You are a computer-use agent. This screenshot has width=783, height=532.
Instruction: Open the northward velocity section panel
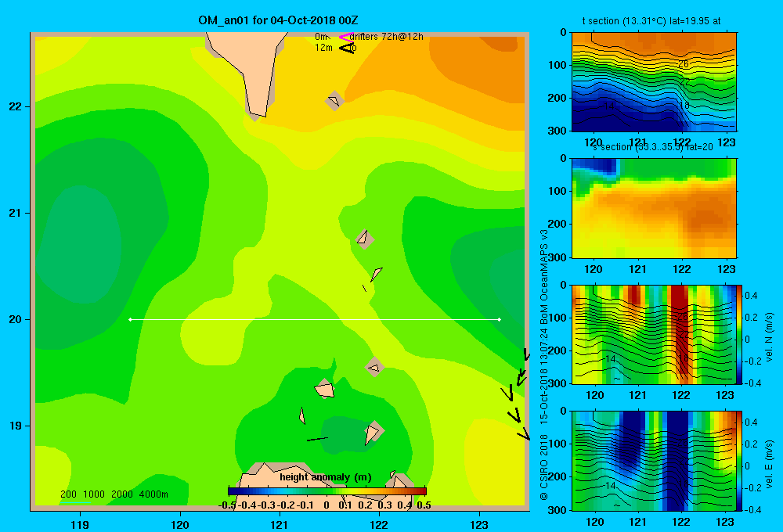pos(654,334)
